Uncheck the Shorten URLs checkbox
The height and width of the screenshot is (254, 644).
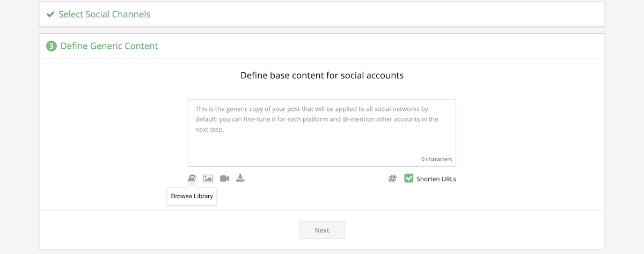coord(408,178)
